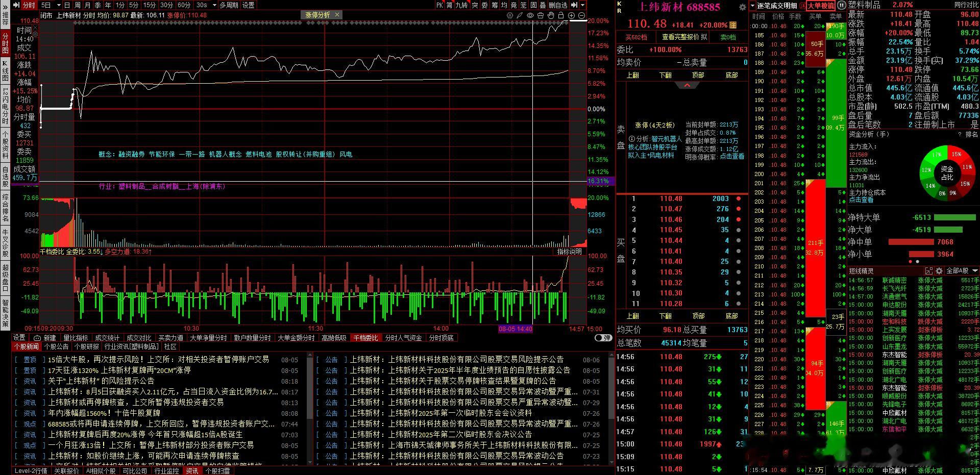Click the 08-05 14:40 time marker
The image size is (980, 475).
click(x=516, y=329)
